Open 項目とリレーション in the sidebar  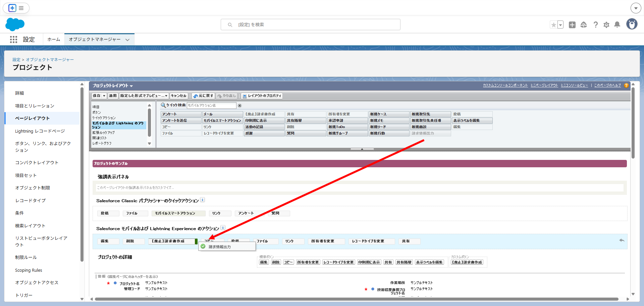click(35, 106)
